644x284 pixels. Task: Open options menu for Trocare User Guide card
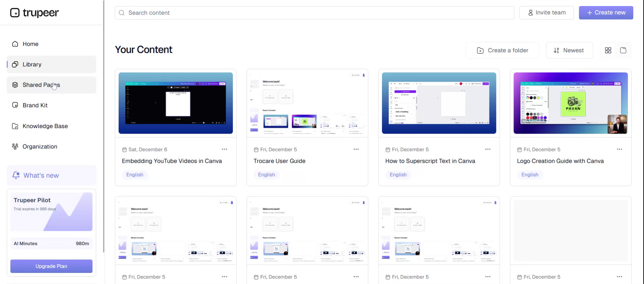tap(356, 149)
